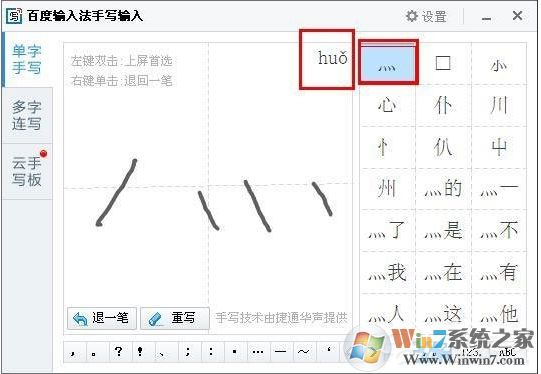
Task: Undo last stroke with 退一笔 button
Action: [x=102, y=318]
